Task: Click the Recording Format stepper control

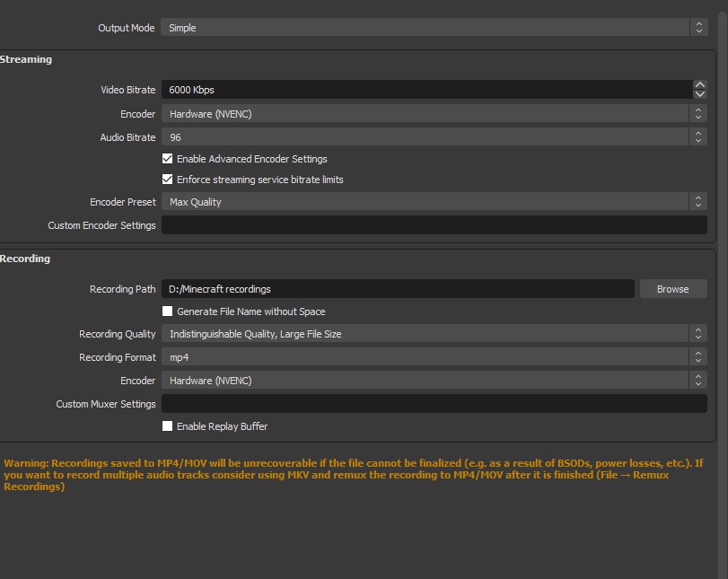Action: [698, 356]
